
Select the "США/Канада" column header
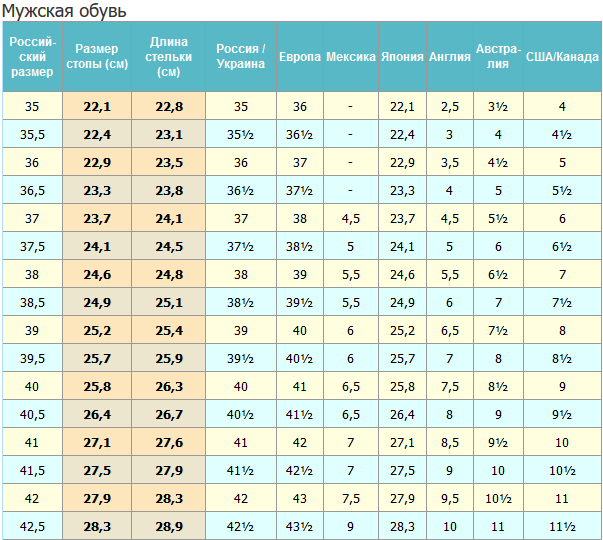[562, 57]
